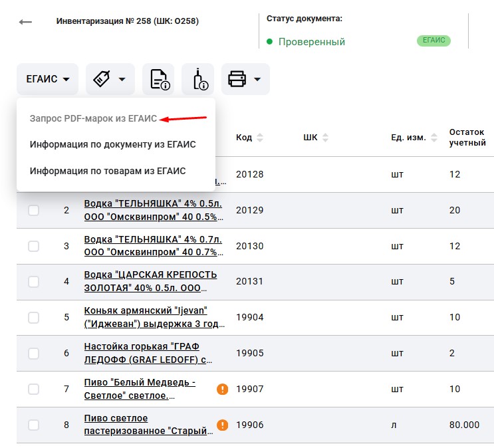Open Водка ЦАРСКАЯ КРЕПОСТЬ ЗОЛОТАЯ link
Screen dimensions: 494x448
pyautogui.click(x=151, y=281)
